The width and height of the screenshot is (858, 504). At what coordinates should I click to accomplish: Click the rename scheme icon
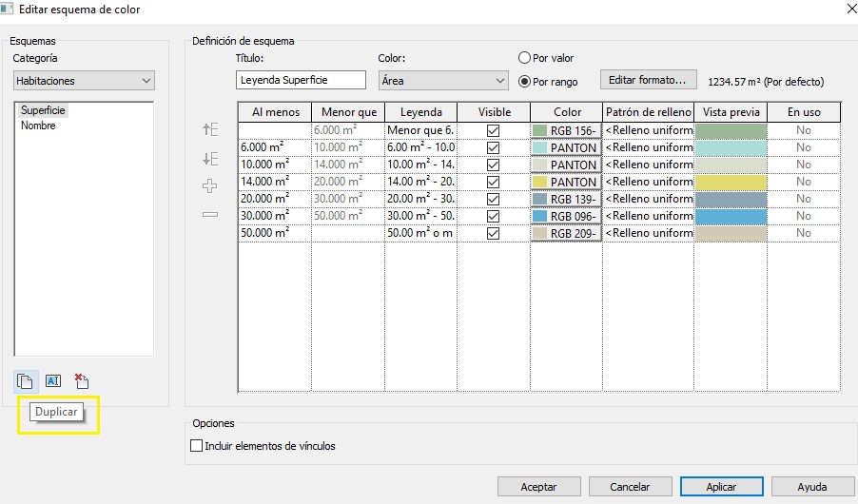[x=53, y=381]
